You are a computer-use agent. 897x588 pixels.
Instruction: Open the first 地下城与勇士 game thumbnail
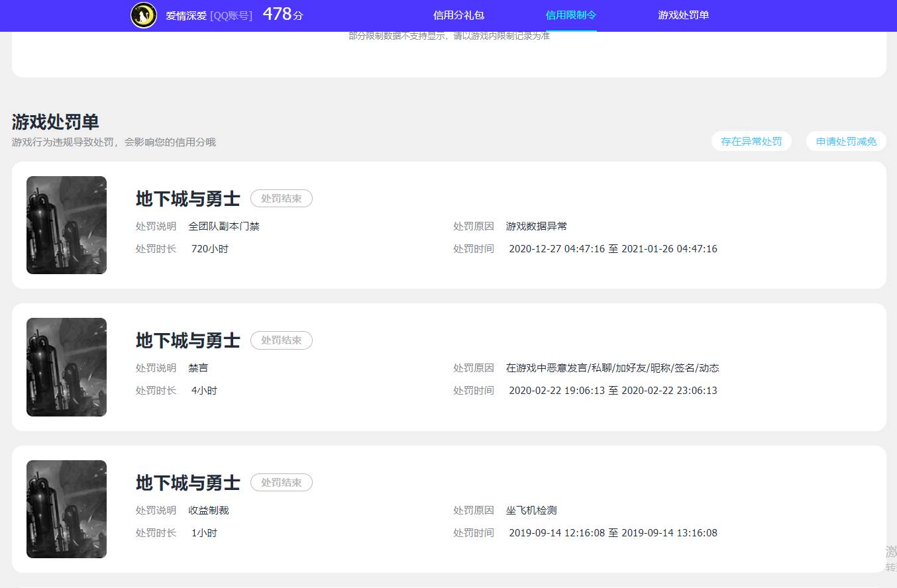tap(66, 225)
